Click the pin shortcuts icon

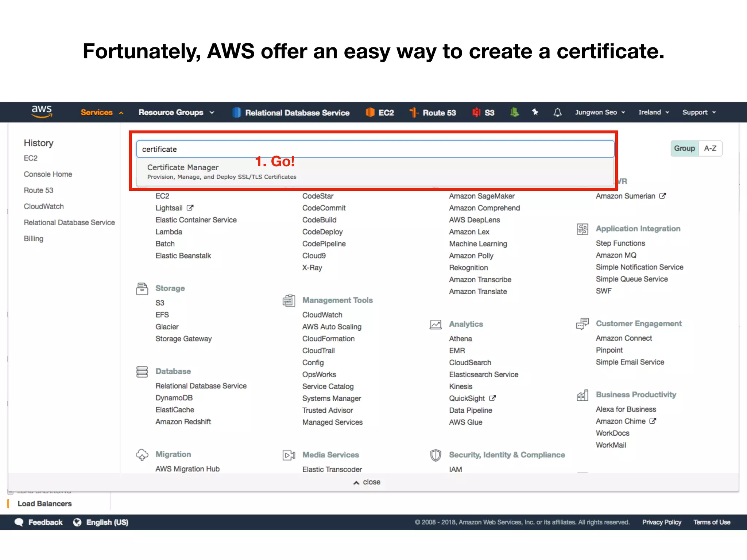pyautogui.click(x=535, y=112)
